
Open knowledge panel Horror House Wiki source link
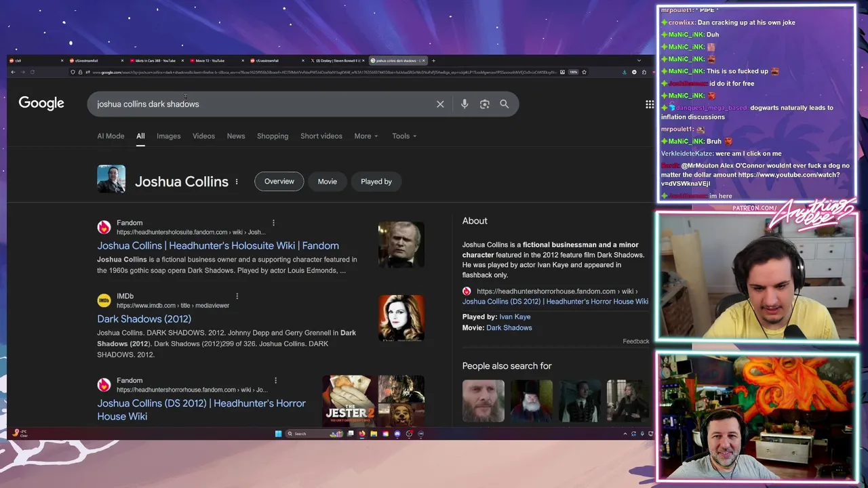pyautogui.click(x=555, y=302)
